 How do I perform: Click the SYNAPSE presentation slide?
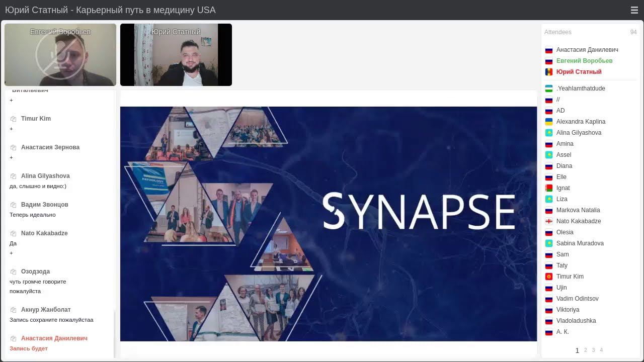[x=329, y=224]
